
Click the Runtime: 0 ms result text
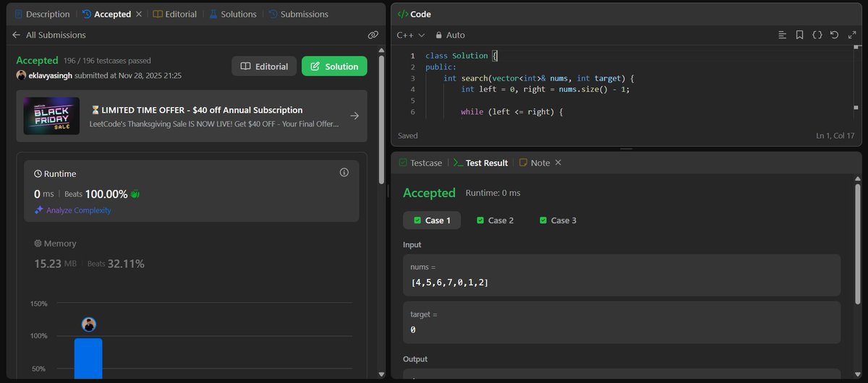tap(493, 193)
